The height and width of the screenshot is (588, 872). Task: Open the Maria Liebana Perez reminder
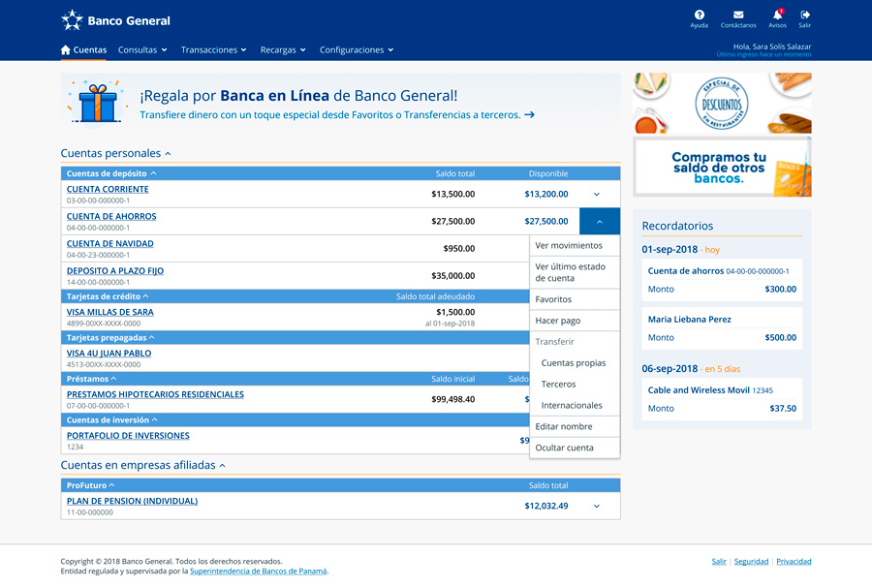(722, 328)
